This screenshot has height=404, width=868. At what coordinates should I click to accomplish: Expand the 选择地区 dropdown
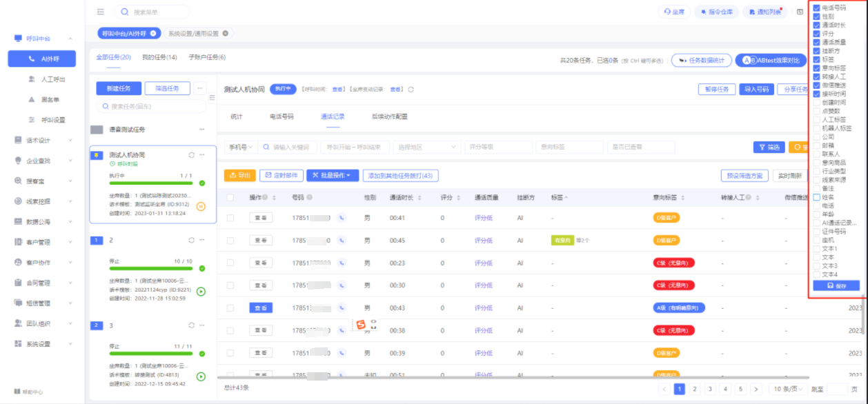(x=426, y=147)
